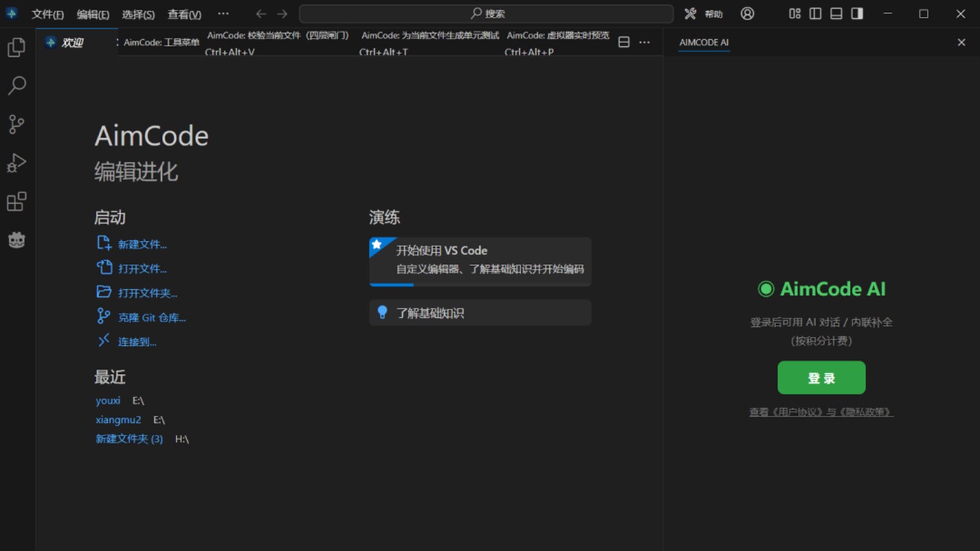
Task: Split the editor with the layout icon
Action: [623, 42]
